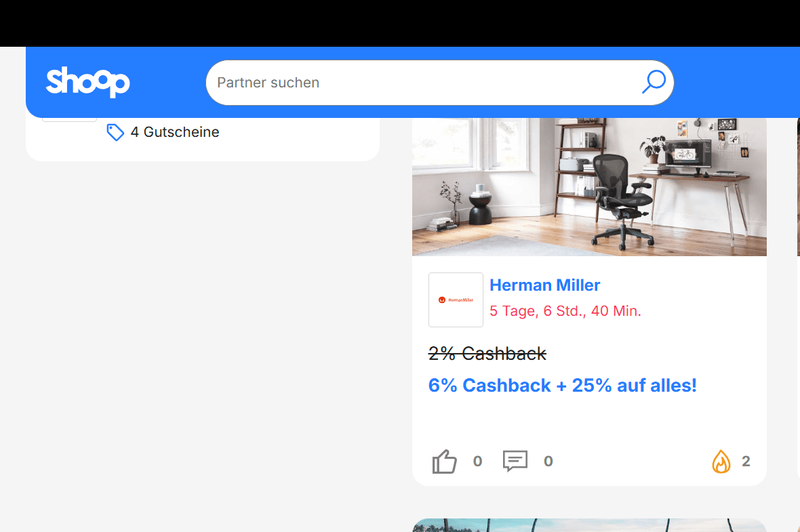800x532 pixels.
Task: Click the magnifier search icon
Action: click(x=654, y=82)
